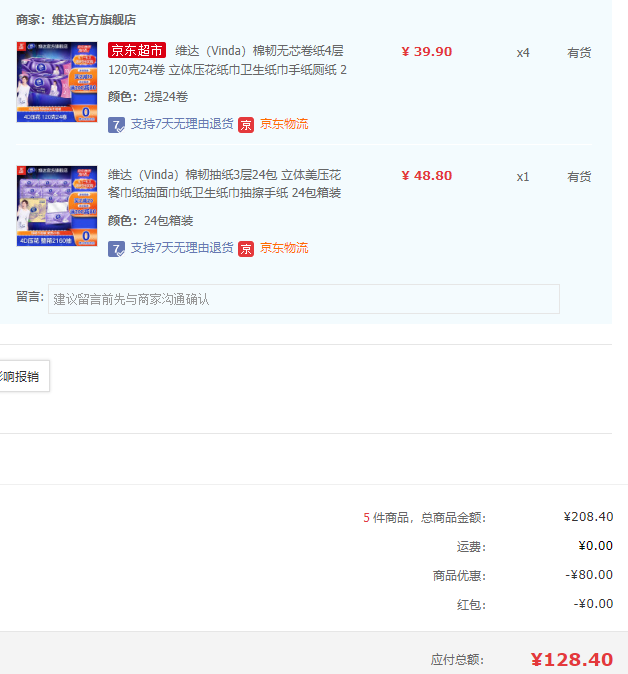Screen dimensions: 628x674
Task: Open the 棉韧抽纸3层24包 product title link
Action: point(224,184)
